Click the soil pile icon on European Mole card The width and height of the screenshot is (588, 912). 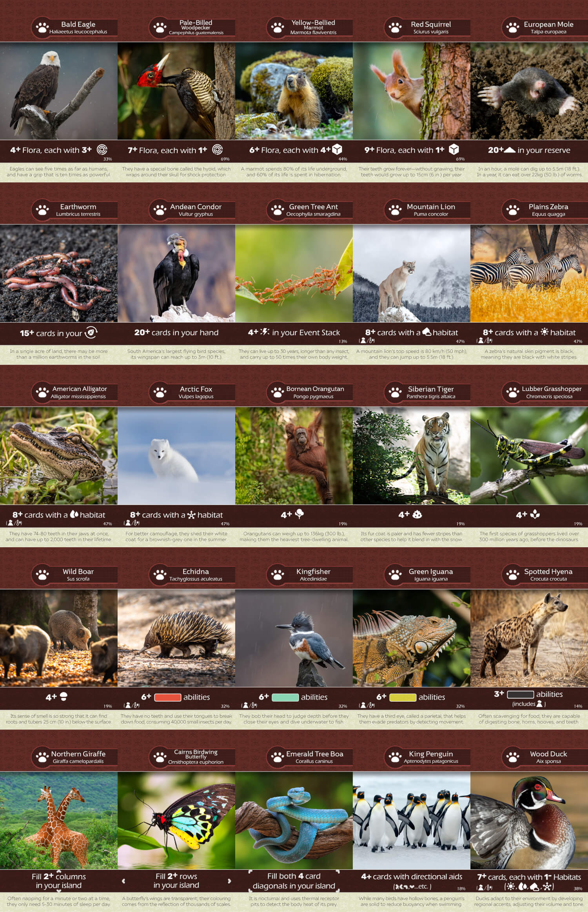[509, 150]
